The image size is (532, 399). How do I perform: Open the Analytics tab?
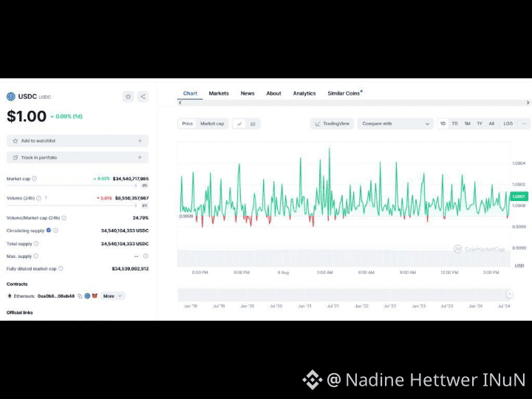[x=304, y=93]
